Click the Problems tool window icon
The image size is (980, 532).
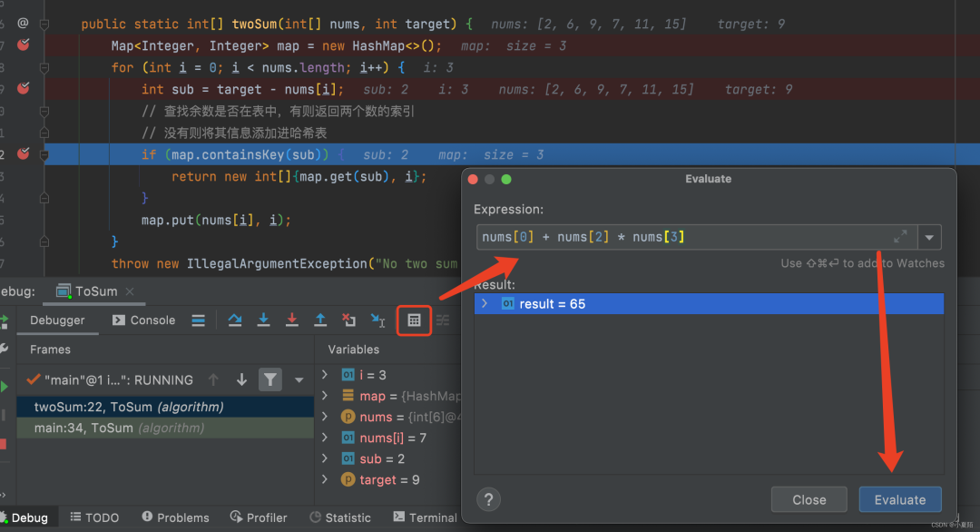(147, 517)
